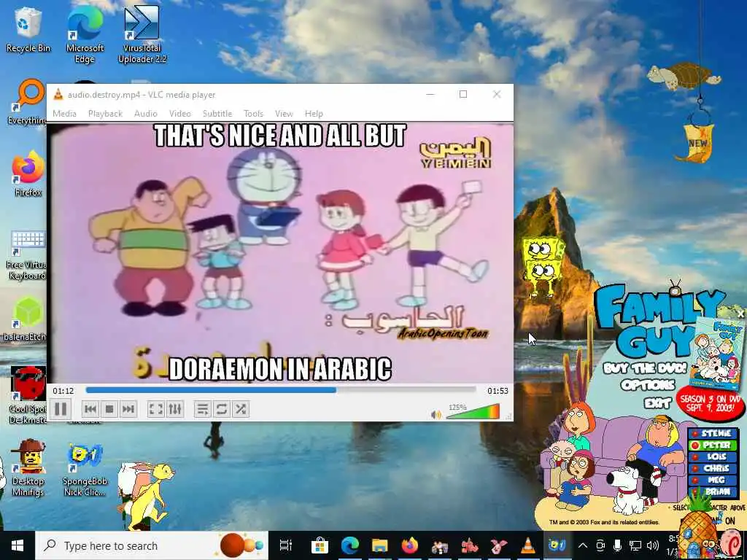
Task: Click Buy the DVD! in Family Guy widget
Action: (x=645, y=368)
